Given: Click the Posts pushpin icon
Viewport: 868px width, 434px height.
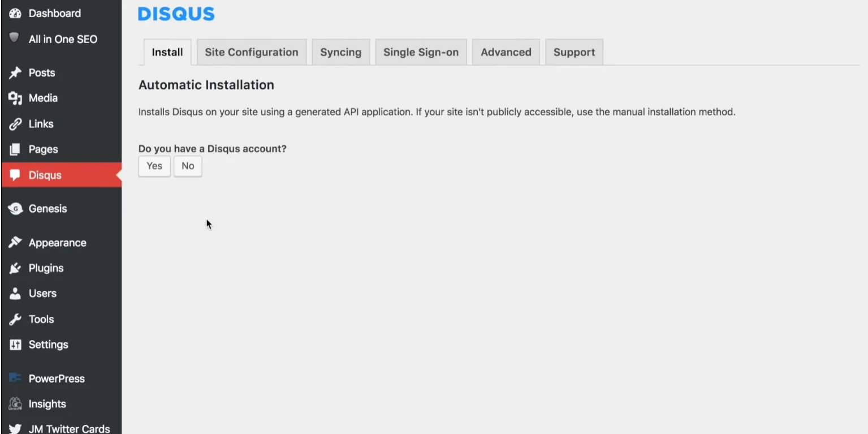Looking at the screenshot, I should coord(15,72).
